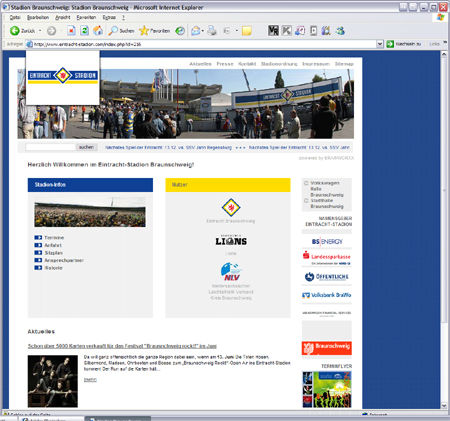Open the Stadionordnung navigation link

(279, 64)
